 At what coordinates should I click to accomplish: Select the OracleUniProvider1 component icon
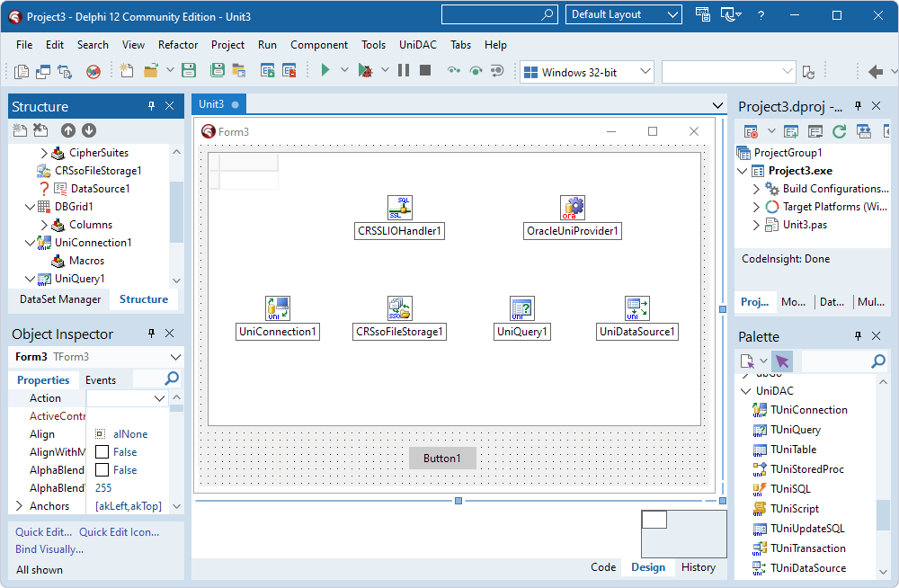point(573,207)
